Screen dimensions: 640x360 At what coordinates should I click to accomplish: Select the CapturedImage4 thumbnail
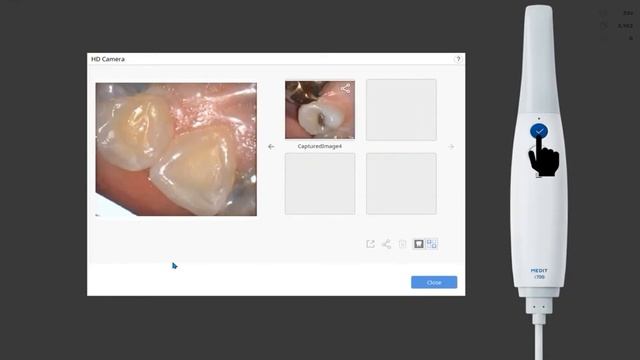point(320,110)
